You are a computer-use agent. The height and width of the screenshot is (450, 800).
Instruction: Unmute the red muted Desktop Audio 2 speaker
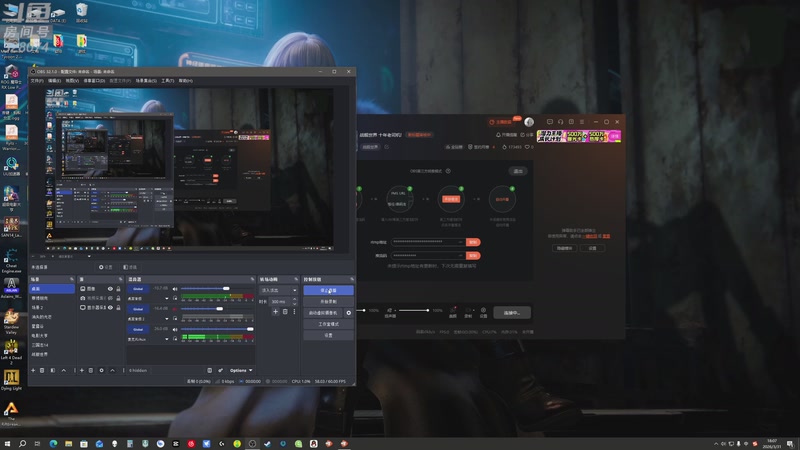pyautogui.click(x=175, y=309)
